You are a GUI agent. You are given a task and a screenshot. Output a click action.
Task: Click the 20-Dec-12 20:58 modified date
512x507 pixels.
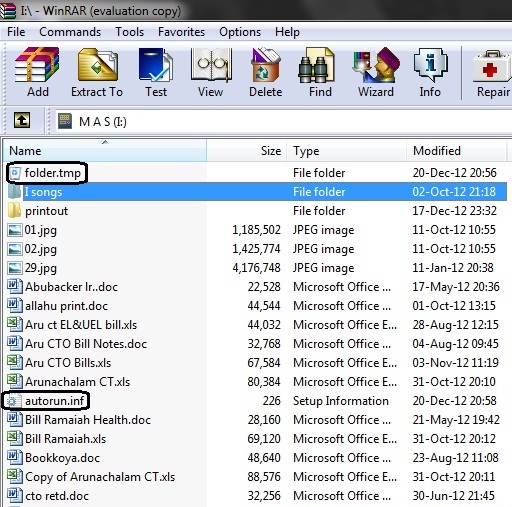[454, 401]
